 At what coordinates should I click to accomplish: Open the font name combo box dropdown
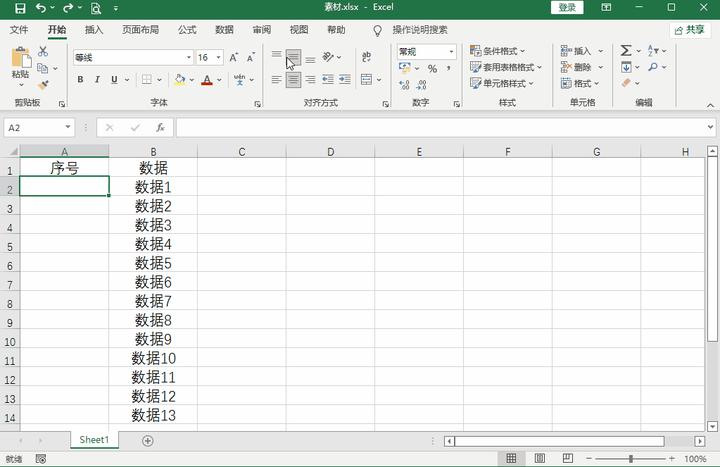(x=189, y=57)
